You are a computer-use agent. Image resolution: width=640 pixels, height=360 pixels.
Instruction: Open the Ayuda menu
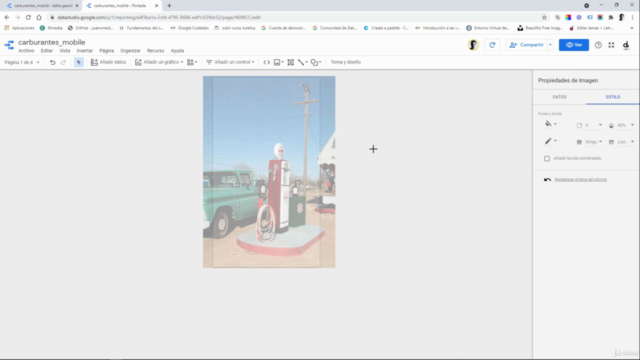[x=177, y=51]
